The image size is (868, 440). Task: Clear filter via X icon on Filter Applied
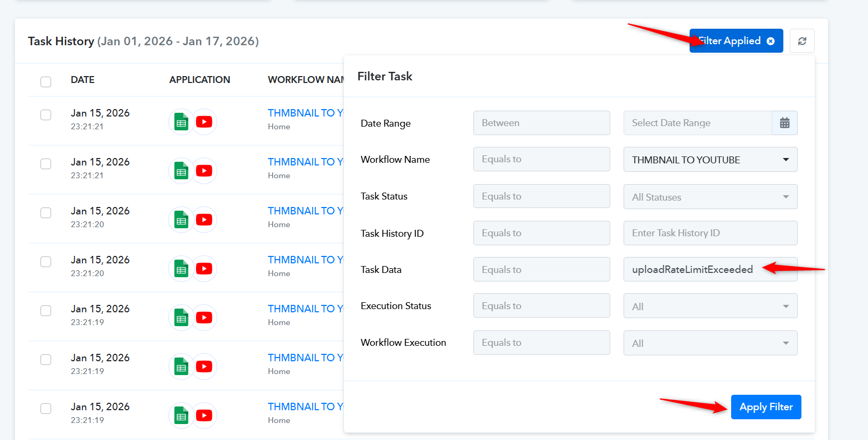pyautogui.click(x=771, y=41)
